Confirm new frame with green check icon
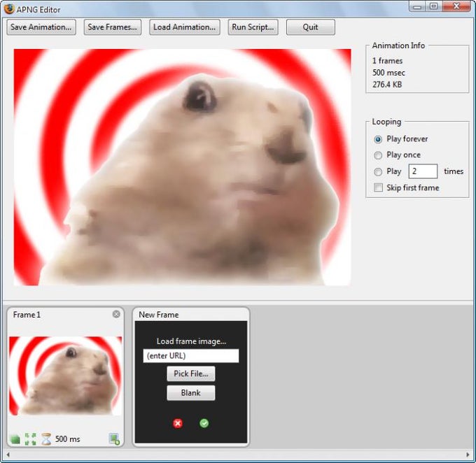 (x=204, y=423)
